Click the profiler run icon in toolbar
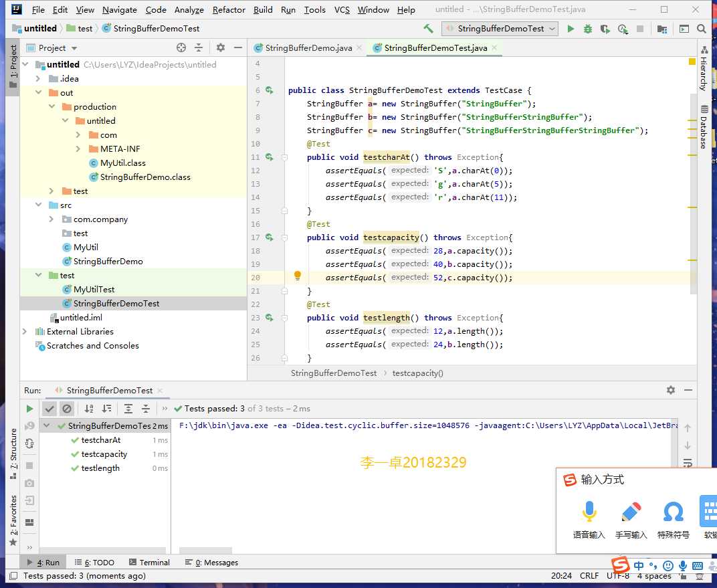Viewport: 717px width, 588px height. 623,29
